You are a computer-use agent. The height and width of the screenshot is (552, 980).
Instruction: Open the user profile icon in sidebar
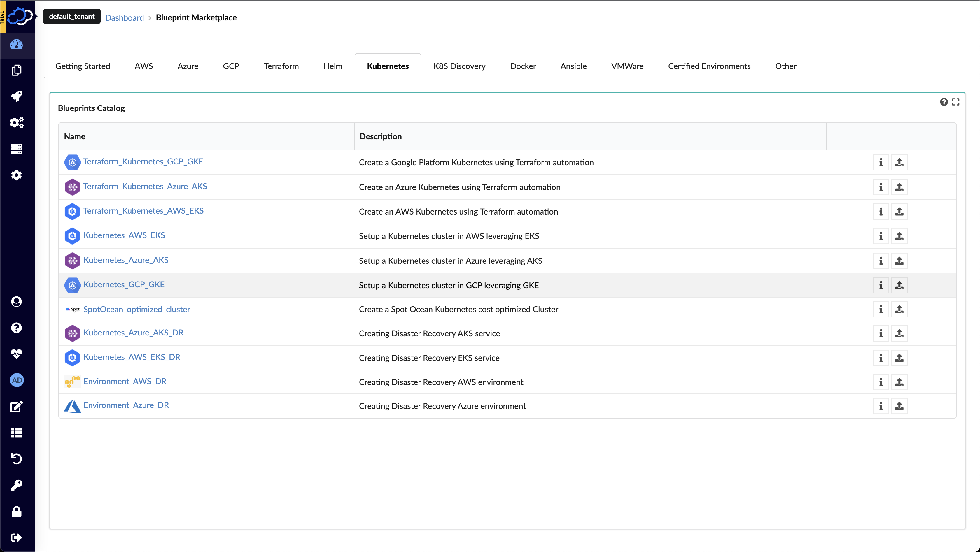16,301
